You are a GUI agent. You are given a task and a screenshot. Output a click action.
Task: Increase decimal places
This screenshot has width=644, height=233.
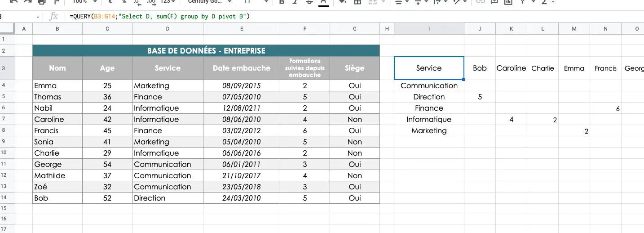pyautogui.click(x=151, y=2)
